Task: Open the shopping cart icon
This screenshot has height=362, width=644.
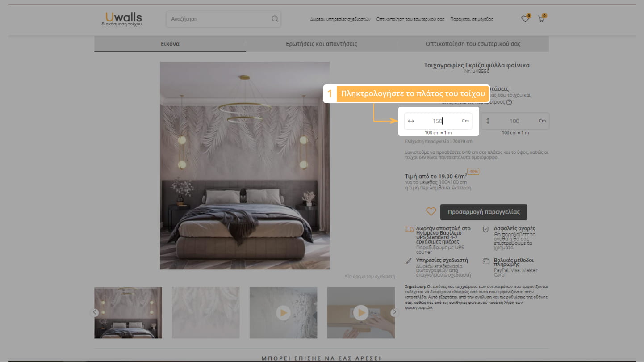Action: 541,19
